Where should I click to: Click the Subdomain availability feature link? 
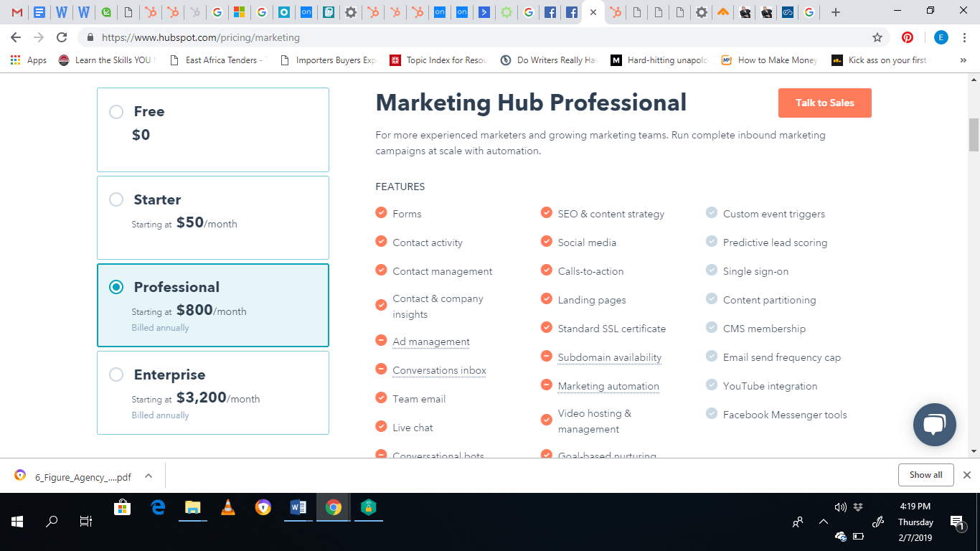point(610,357)
